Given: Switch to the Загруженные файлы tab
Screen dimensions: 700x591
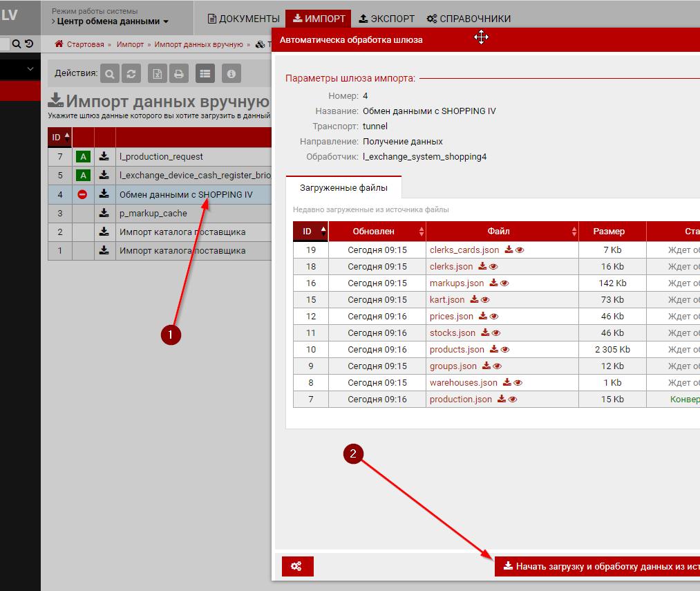Looking at the screenshot, I should (343, 187).
